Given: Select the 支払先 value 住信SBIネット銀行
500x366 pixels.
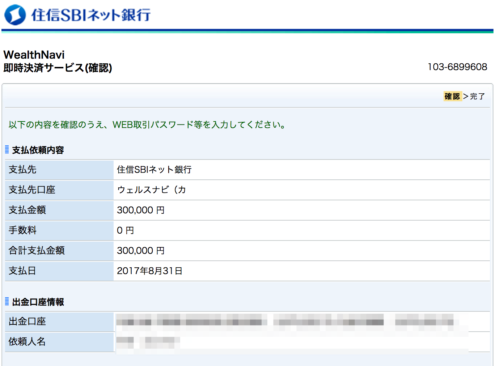Looking at the screenshot, I should click(154, 170).
